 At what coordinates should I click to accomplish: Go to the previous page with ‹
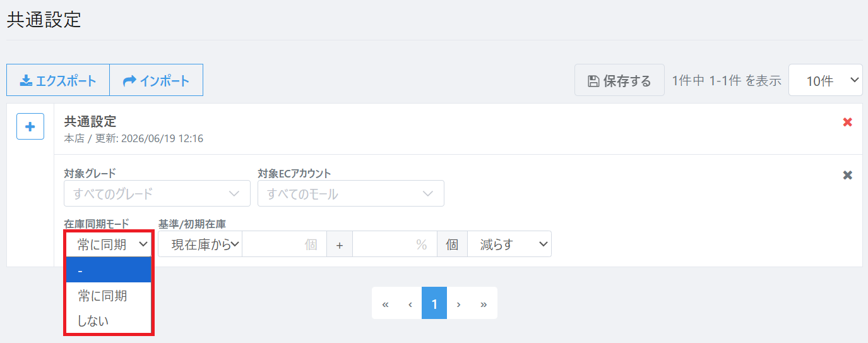(410, 303)
